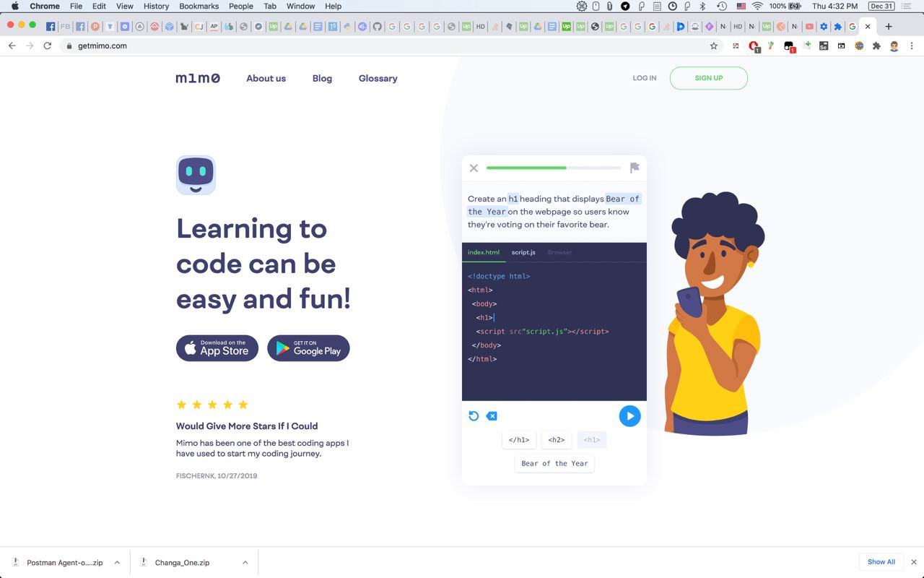Click the getmimo.com address bar
Screen dimensions: 924x578
390,46
